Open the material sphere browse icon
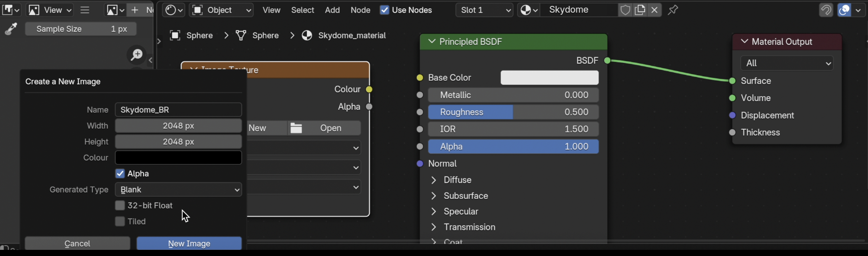 coord(529,10)
